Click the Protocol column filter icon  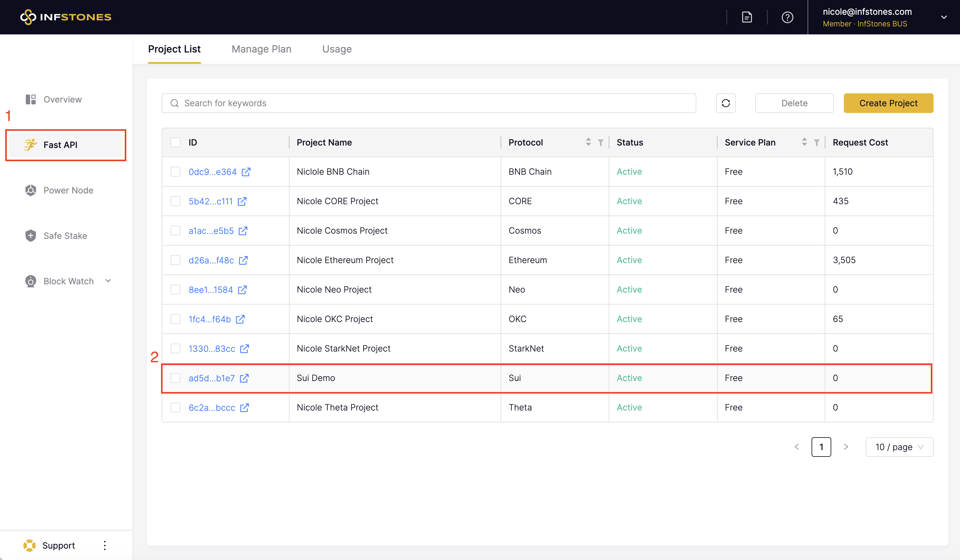(600, 142)
